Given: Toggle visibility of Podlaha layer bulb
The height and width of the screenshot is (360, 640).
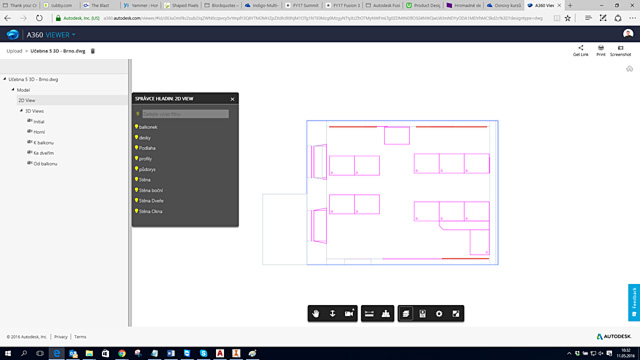Looking at the screenshot, I should coord(136,148).
